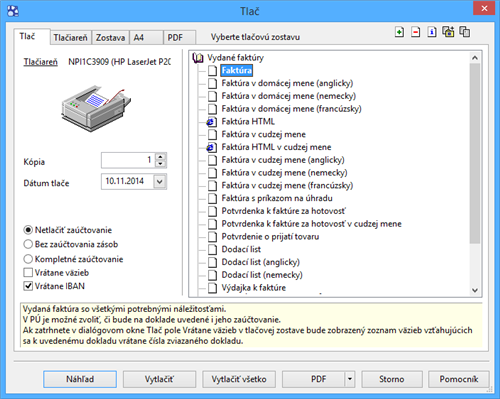
Task: Click the printer illustration image
Action: pyautogui.click(x=96, y=109)
